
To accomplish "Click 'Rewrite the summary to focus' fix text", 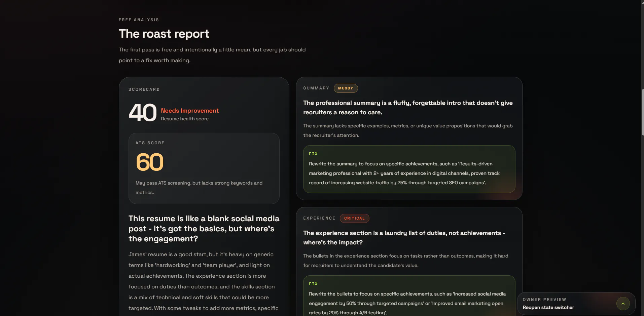I will 404,173.
